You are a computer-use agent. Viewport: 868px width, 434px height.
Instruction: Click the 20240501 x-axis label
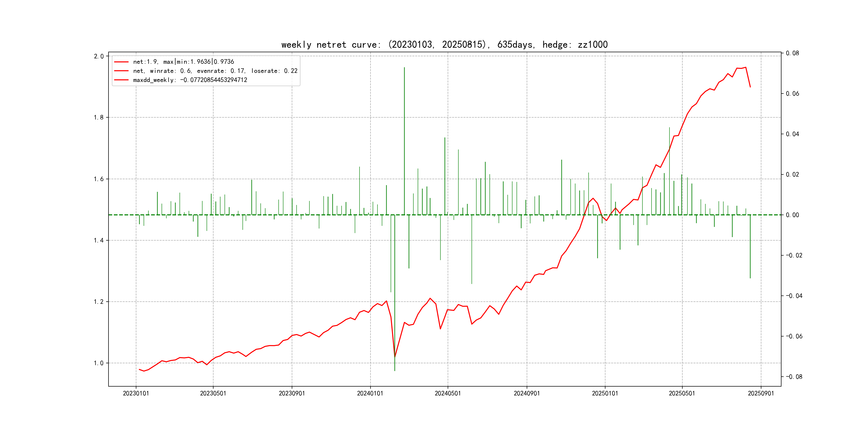(x=447, y=393)
